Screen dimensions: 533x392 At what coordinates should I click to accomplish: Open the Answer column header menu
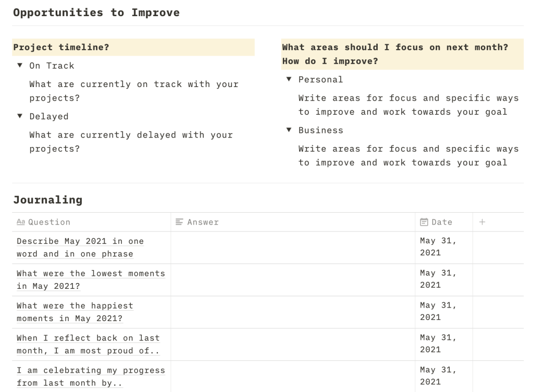[203, 222]
